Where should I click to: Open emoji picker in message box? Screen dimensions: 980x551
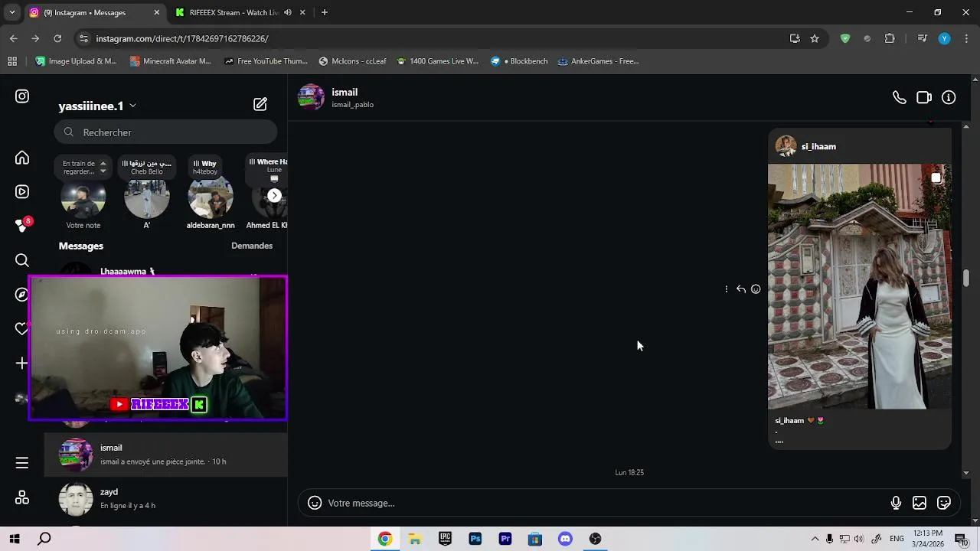315,503
